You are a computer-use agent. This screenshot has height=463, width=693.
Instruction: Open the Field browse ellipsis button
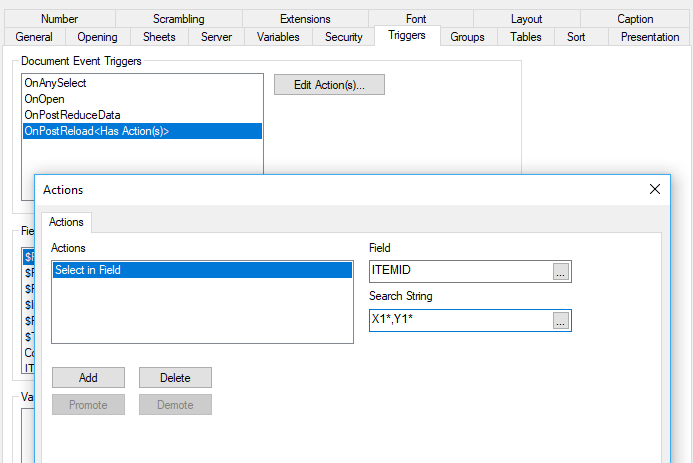(x=561, y=272)
